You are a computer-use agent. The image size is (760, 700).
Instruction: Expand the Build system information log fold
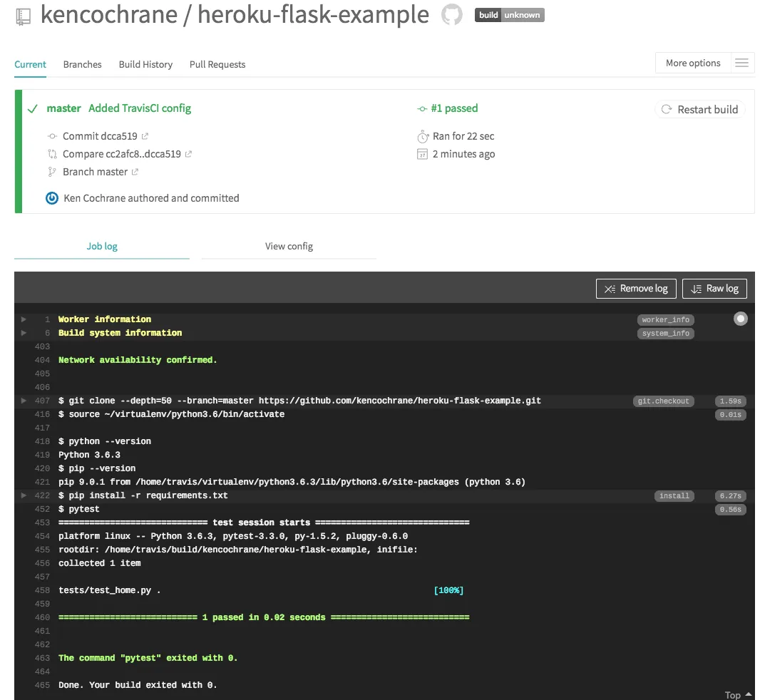click(24, 333)
